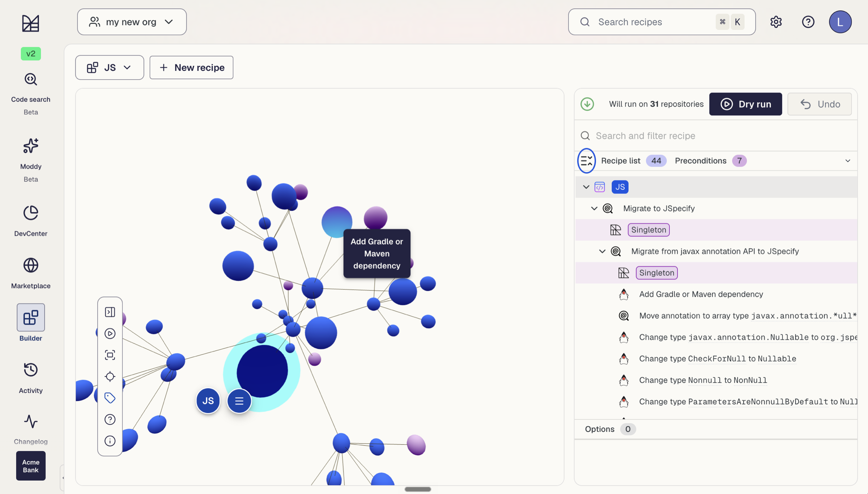Click the play icon in graph toolbar
Image resolution: width=868 pixels, height=494 pixels.
click(110, 333)
